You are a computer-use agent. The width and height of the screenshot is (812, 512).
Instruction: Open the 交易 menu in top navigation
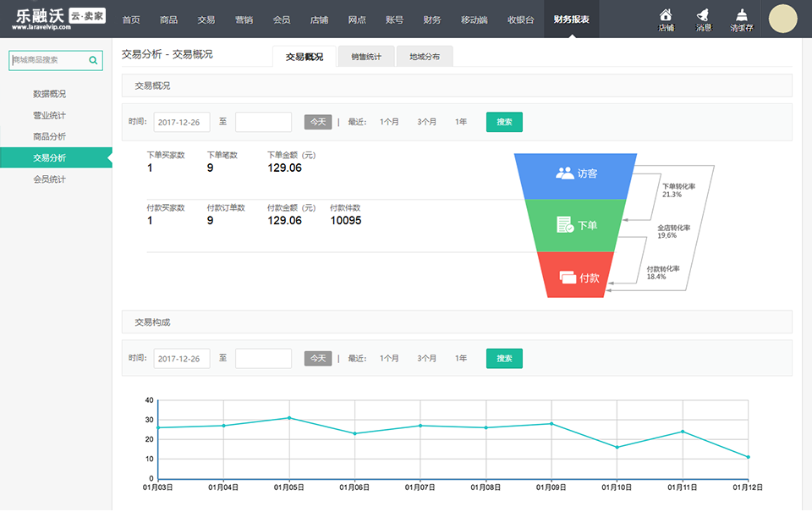click(206, 19)
